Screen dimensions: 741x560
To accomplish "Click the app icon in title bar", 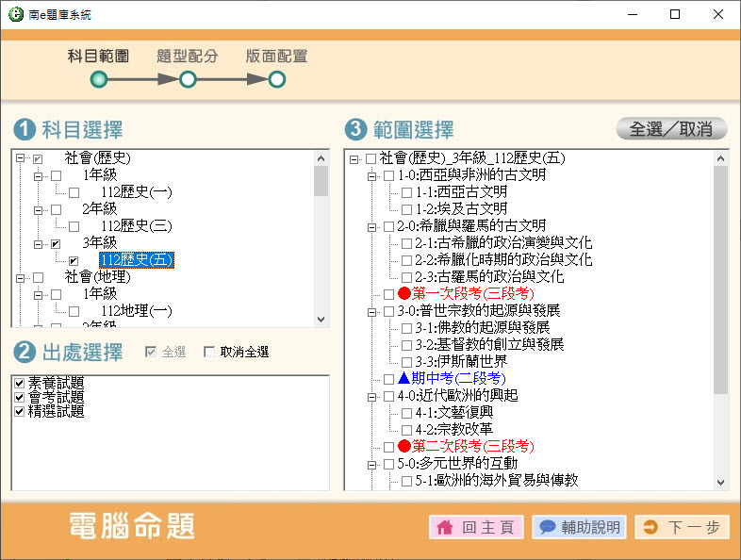I will tap(13, 14).
